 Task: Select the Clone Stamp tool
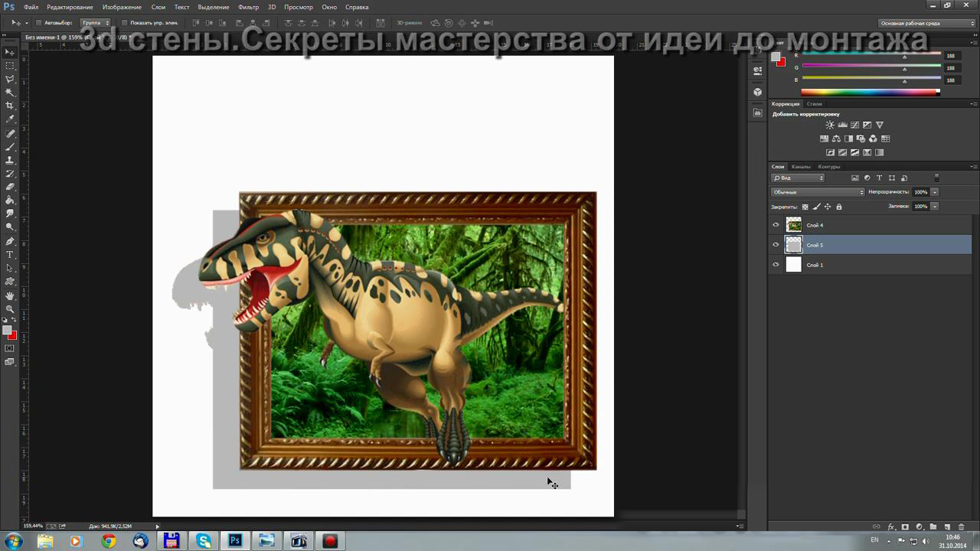[10, 160]
